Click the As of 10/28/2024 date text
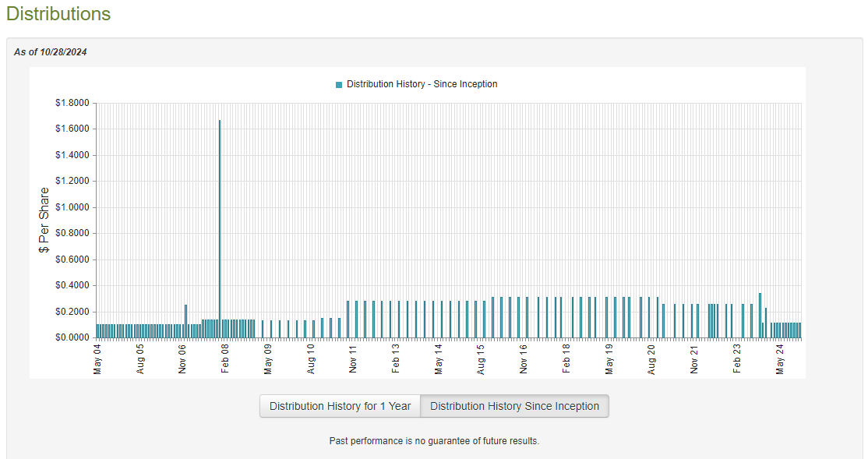Image resolution: width=868 pixels, height=459 pixels. (x=51, y=52)
